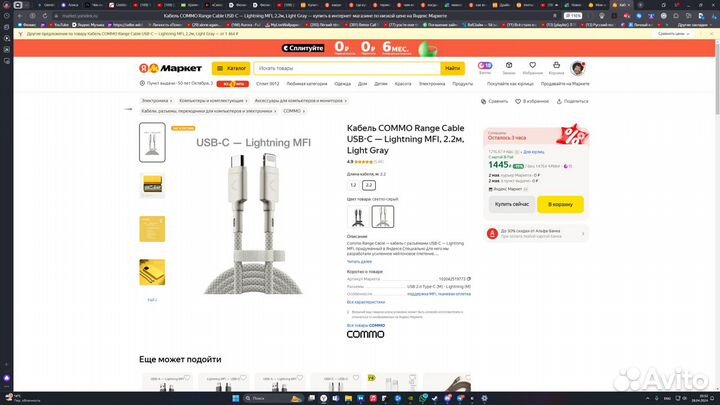Open File Explorer folder on taskbar
720x405 pixels.
pyautogui.click(x=348, y=398)
